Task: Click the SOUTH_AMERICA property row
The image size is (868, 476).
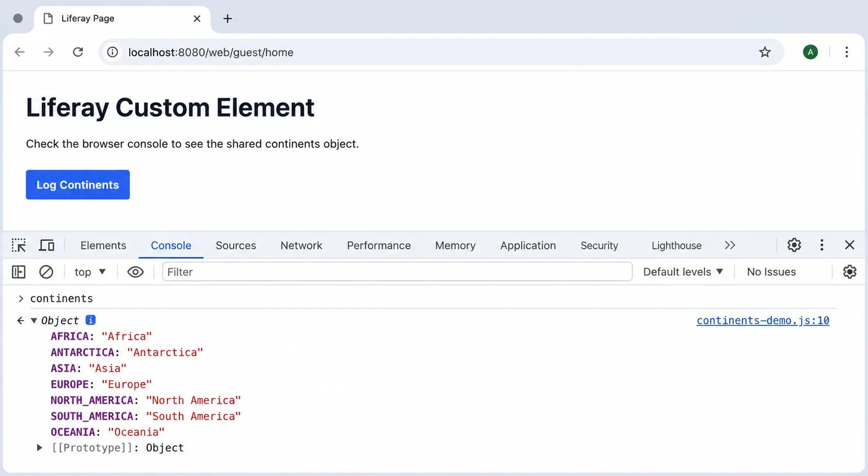Action: coord(146,416)
